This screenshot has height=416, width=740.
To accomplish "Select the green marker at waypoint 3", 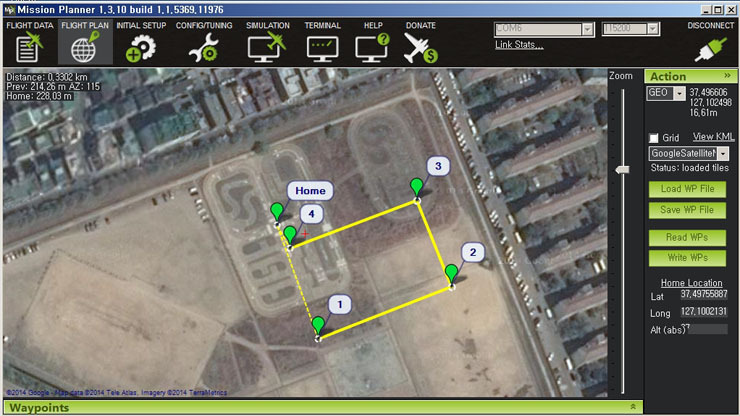I will [x=416, y=187].
